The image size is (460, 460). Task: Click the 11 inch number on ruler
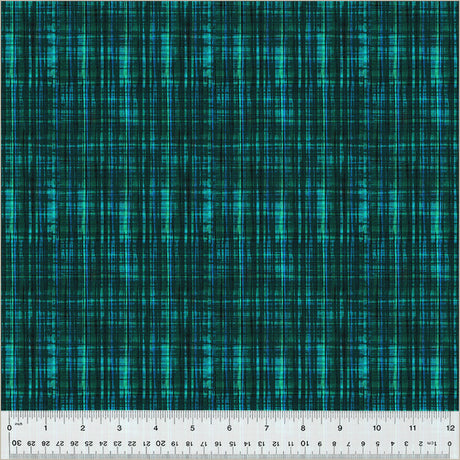(413, 428)
